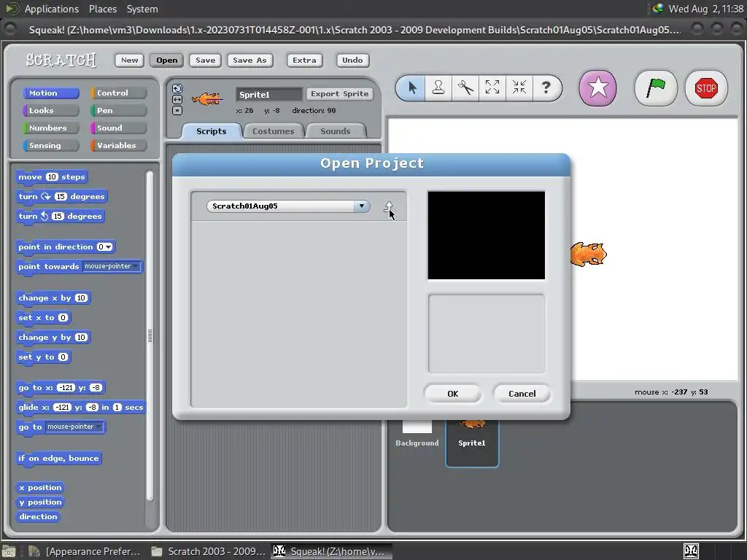Select the stamp duplicate tool

[438, 87]
